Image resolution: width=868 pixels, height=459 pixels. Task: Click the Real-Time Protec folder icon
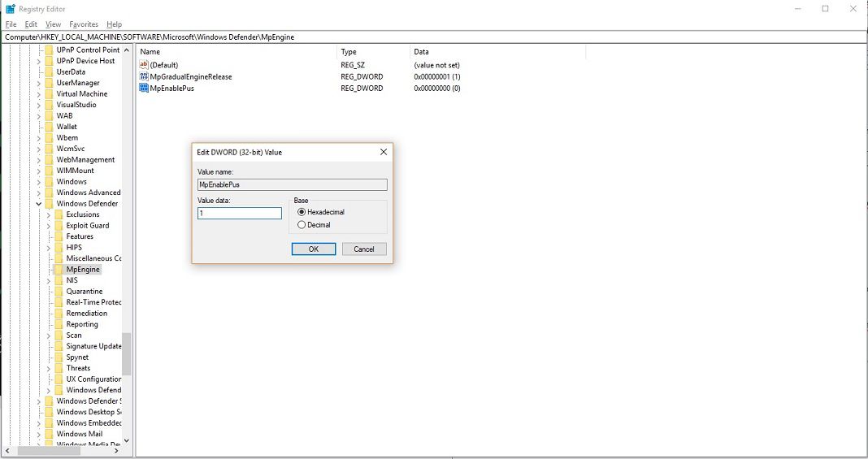pos(59,302)
